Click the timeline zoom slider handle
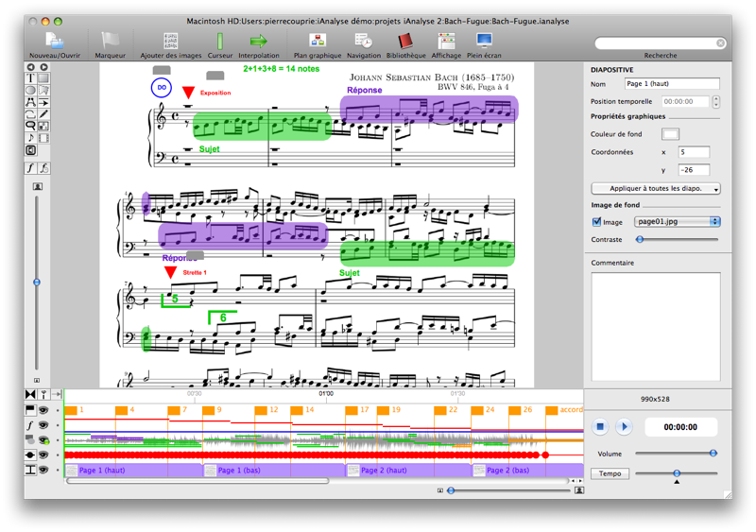 (451, 490)
